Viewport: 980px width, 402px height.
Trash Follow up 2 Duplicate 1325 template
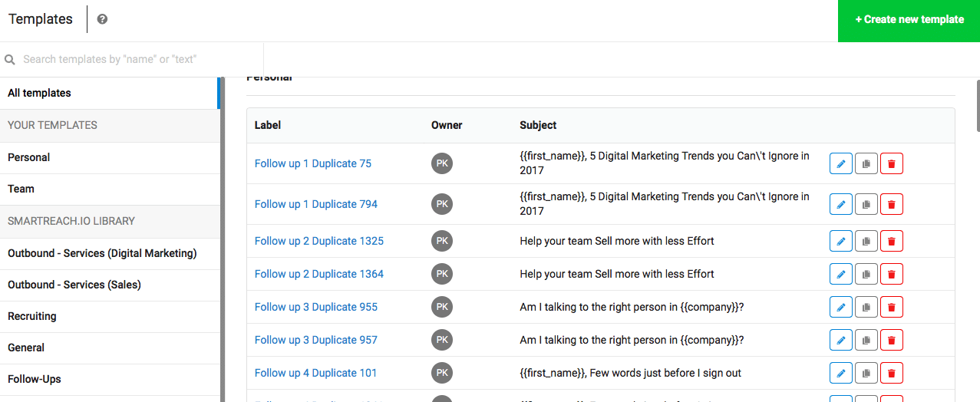(892, 241)
